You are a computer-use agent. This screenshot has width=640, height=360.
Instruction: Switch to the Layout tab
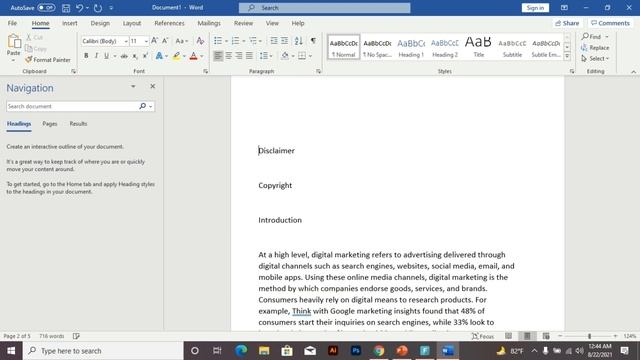click(132, 23)
